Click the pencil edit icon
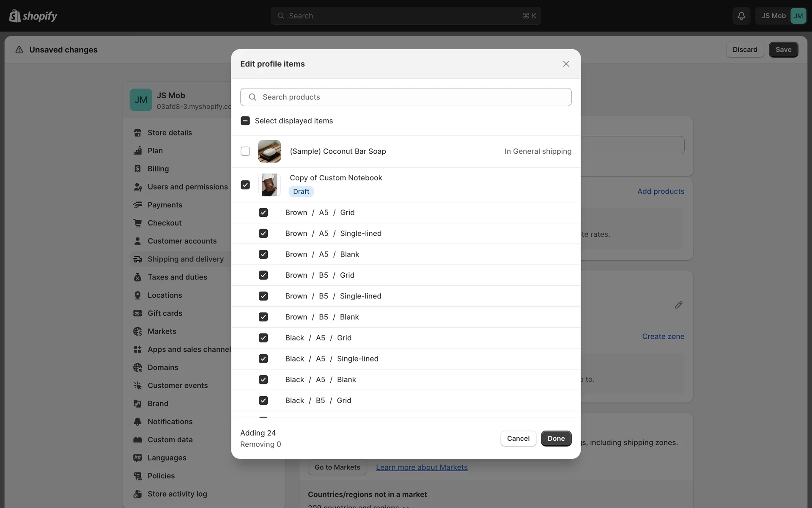 point(678,305)
